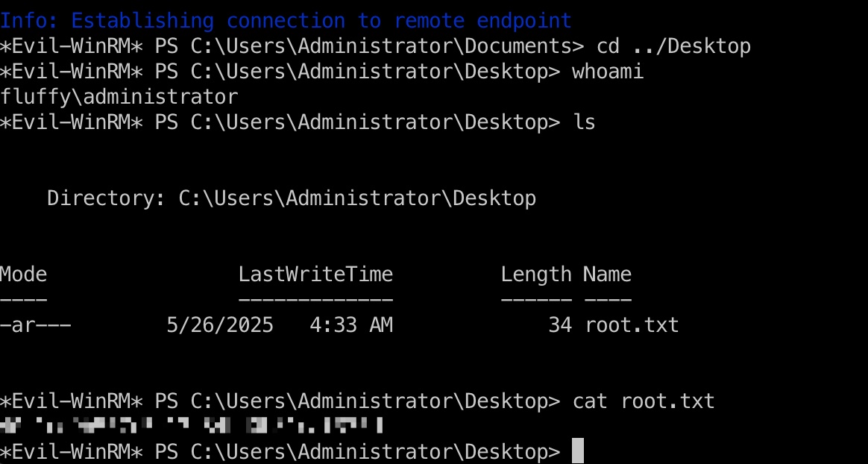The height and width of the screenshot is (464, 868).
Task: Click the 'Length' column header
Action: point(536,275)
